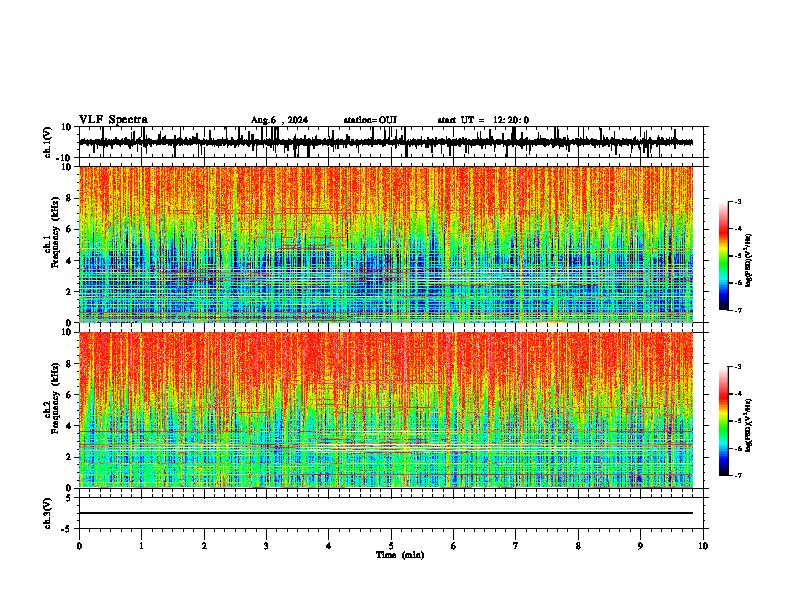Viewport: 792px width, 612px height.
Task: Click the time axis tick label "0"
Action: tap(79, 546)
